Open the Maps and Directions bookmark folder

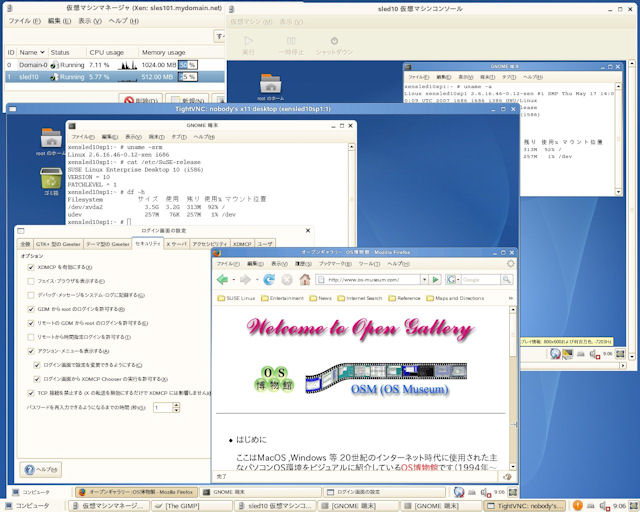click(x=455, y=298)
